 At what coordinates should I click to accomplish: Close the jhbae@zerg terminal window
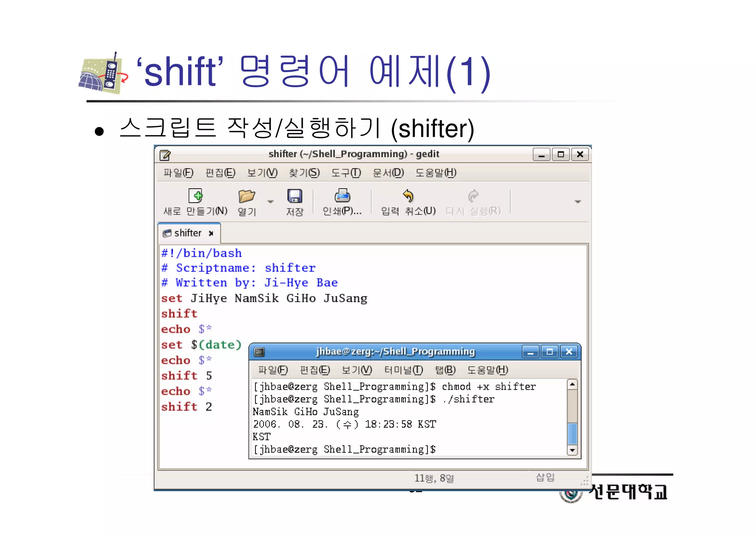569,352
